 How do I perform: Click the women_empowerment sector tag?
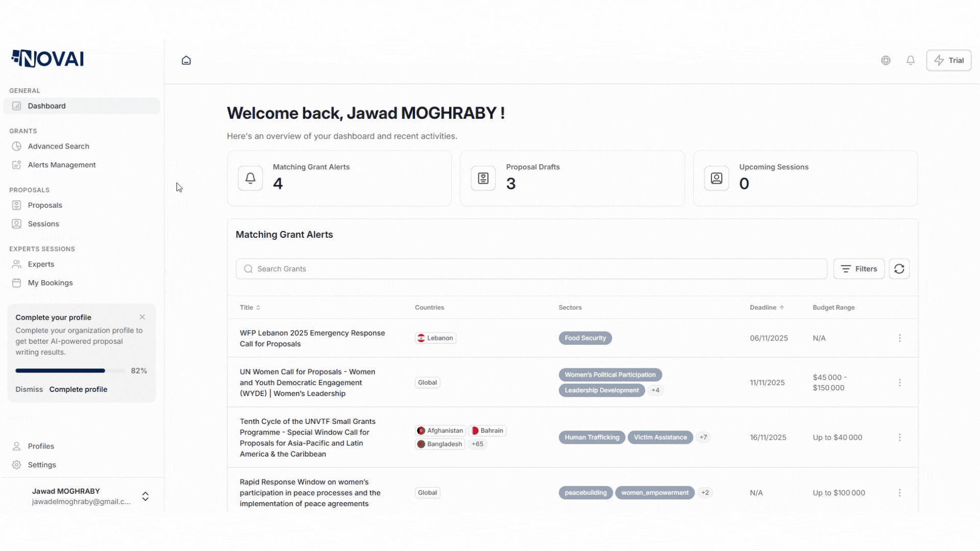click(x=655, y=493)
